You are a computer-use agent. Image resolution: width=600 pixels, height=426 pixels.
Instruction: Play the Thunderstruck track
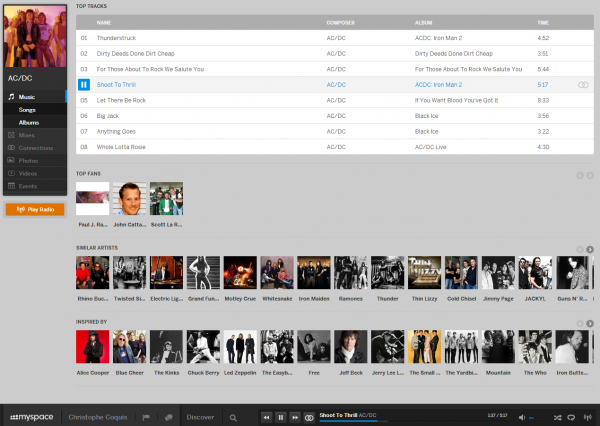(x=335, y=38)
